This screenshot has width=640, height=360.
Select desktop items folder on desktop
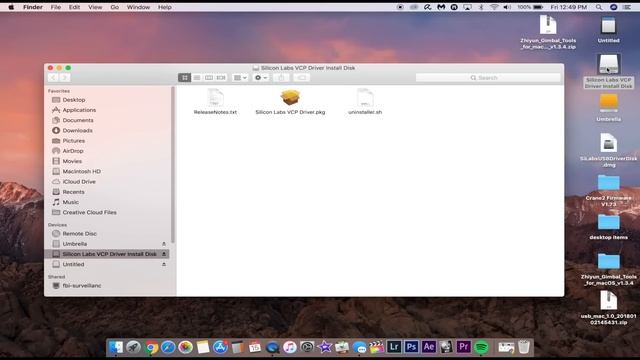[608, 227]
